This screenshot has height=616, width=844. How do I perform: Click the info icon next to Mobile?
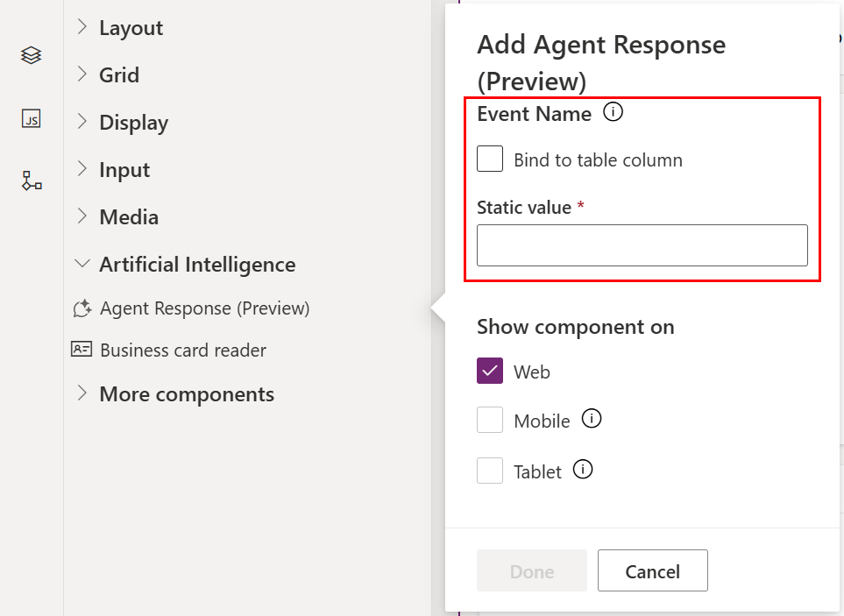click(x=591, y=420)
